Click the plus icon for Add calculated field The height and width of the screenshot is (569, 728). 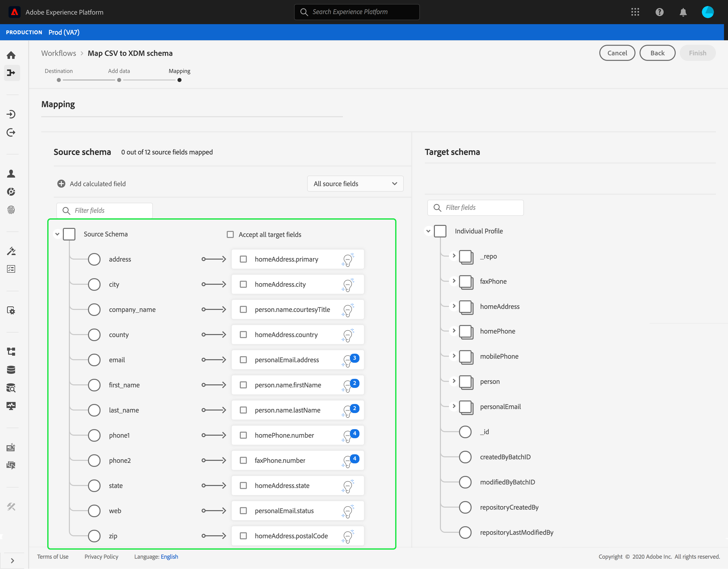click(61, 184)
